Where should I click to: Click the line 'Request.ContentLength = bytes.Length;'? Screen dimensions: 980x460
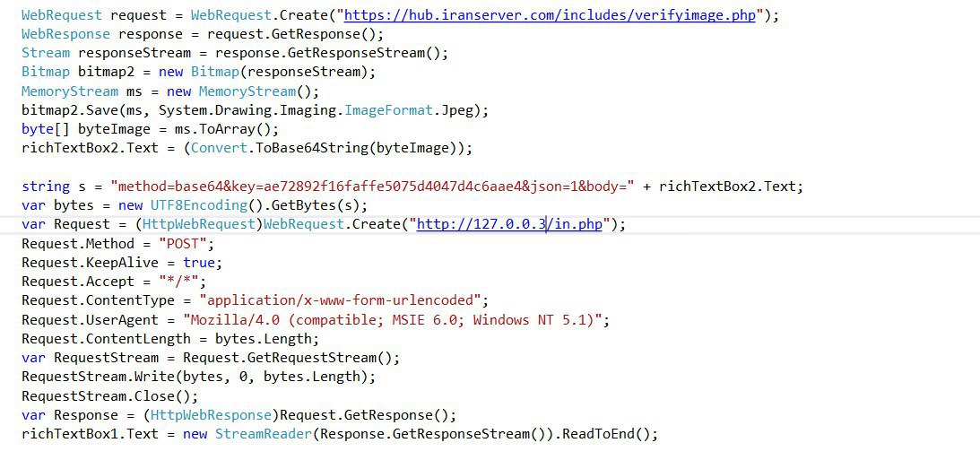point(170,339)
